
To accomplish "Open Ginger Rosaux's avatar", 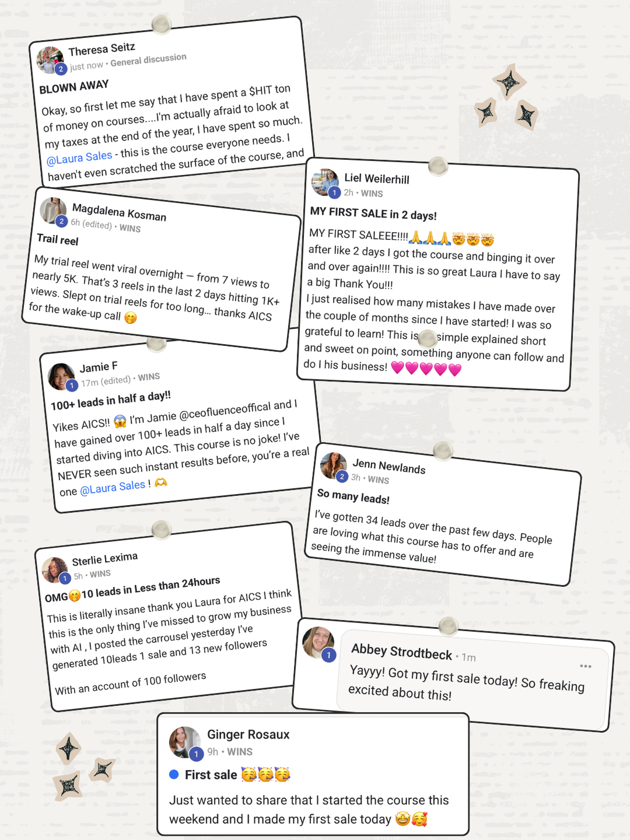I will point(184,741).
